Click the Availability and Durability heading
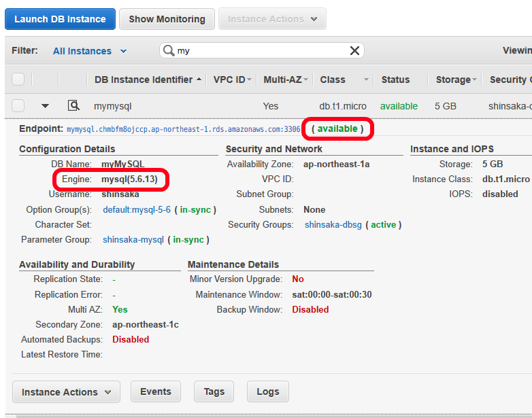The image size is (532, 418). (77, 264)
